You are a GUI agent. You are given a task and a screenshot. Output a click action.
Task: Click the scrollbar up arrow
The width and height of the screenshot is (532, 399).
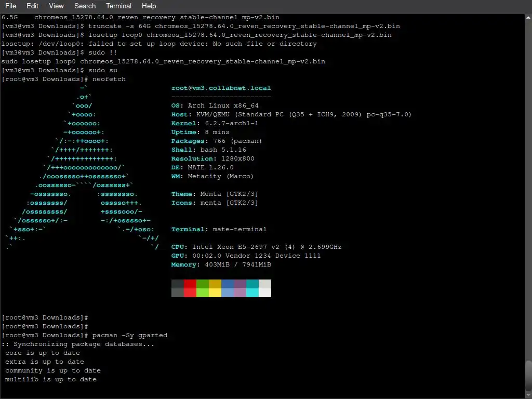click(528, 17)
